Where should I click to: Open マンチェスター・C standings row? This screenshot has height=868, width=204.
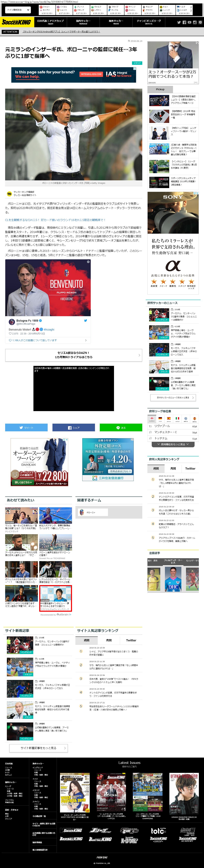pyautogui.click(x=173, y=432)
